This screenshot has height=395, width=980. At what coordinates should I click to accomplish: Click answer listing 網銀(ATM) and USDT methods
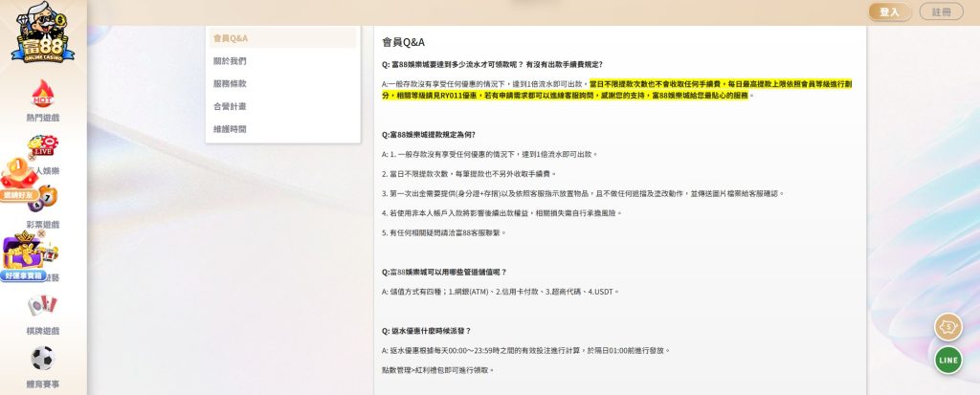(x=501, y=292)
